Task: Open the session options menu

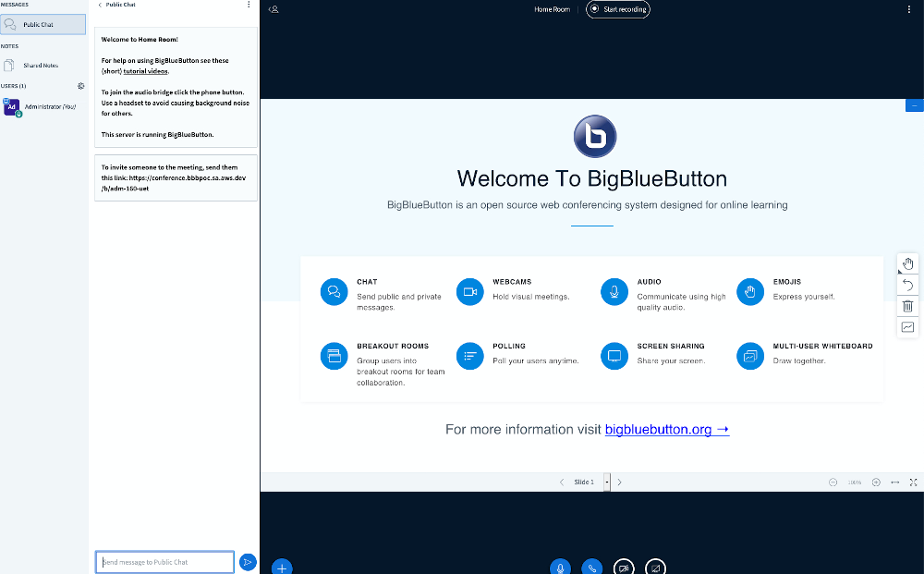Action: [x=909, y=9]
